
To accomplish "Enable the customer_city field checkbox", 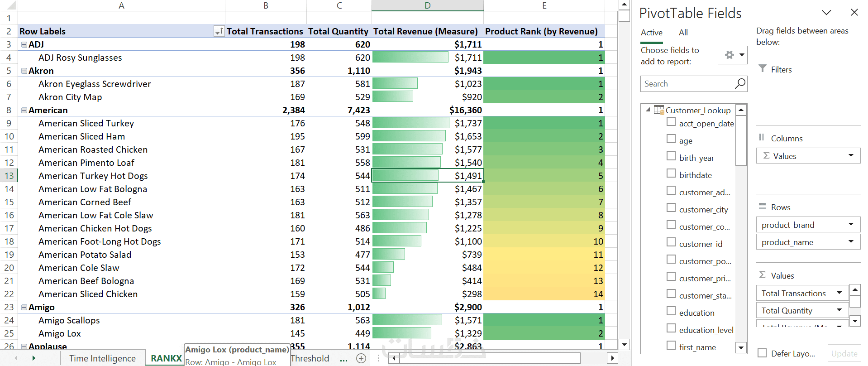I will tap(671, 208).
